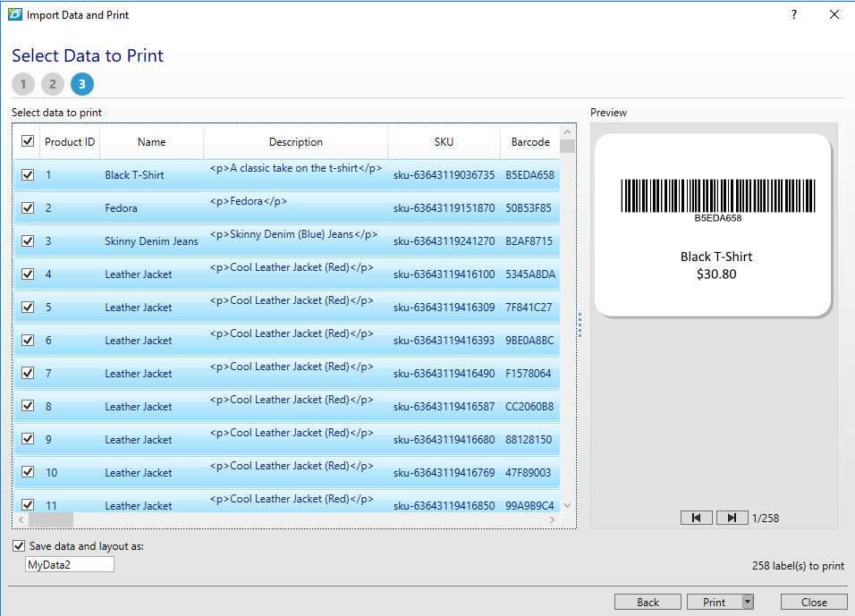
Task: Open the Print button dropdown arrow
Action: [x=748, y=602]
